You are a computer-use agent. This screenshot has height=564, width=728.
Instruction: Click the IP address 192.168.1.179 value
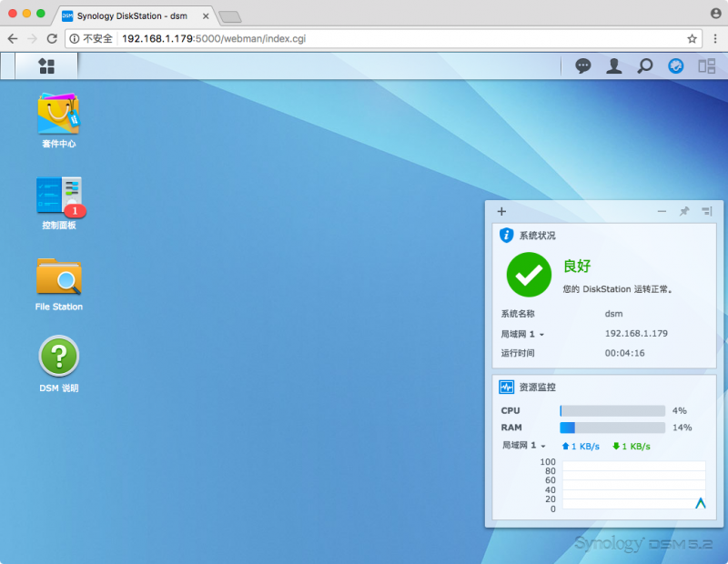coord(636,333)
